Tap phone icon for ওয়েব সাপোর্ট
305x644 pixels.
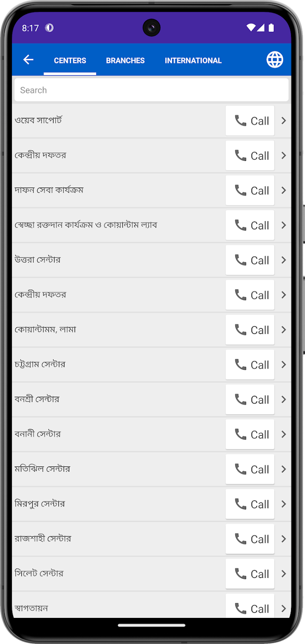pos(241,121)
